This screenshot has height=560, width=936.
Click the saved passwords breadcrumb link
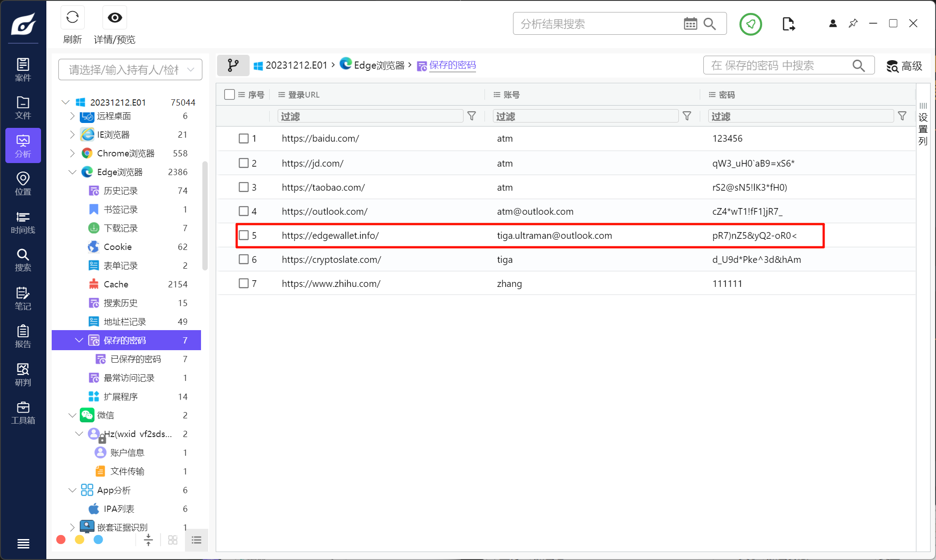[x=452, y=65]
